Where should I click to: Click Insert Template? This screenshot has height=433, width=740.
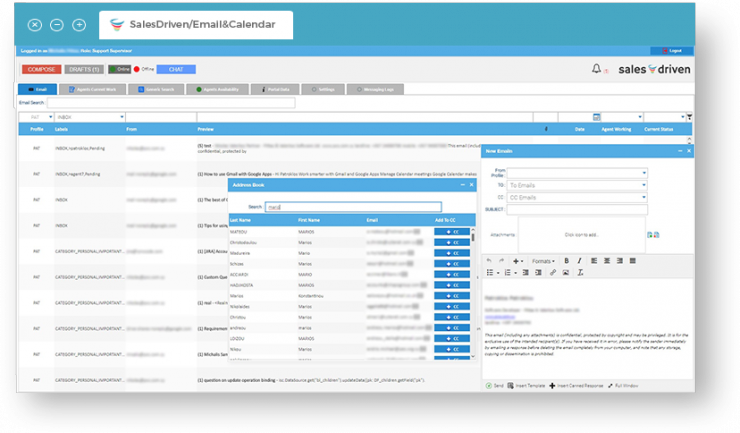click(526, 386)
